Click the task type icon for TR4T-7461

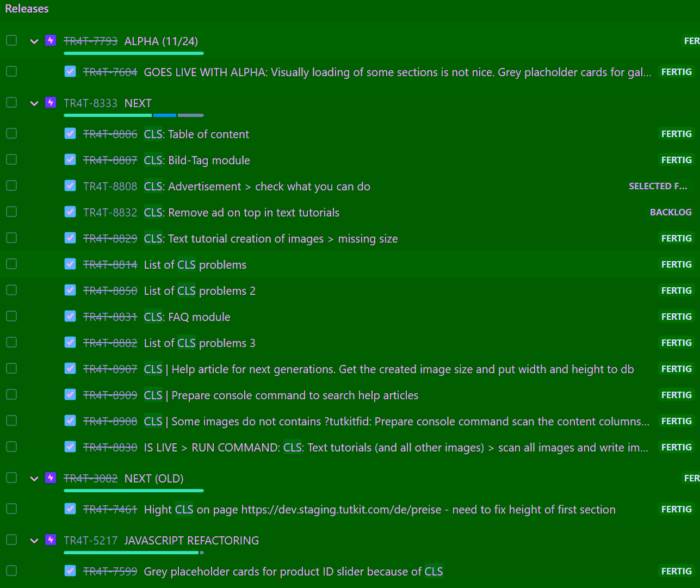point(70,509)
